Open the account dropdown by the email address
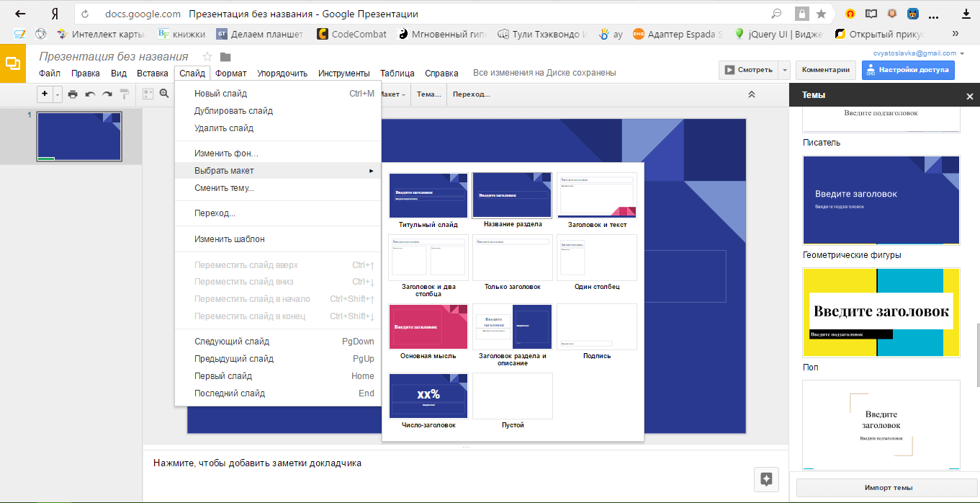The height and width of the screenshot is (503, 980). 963,53
